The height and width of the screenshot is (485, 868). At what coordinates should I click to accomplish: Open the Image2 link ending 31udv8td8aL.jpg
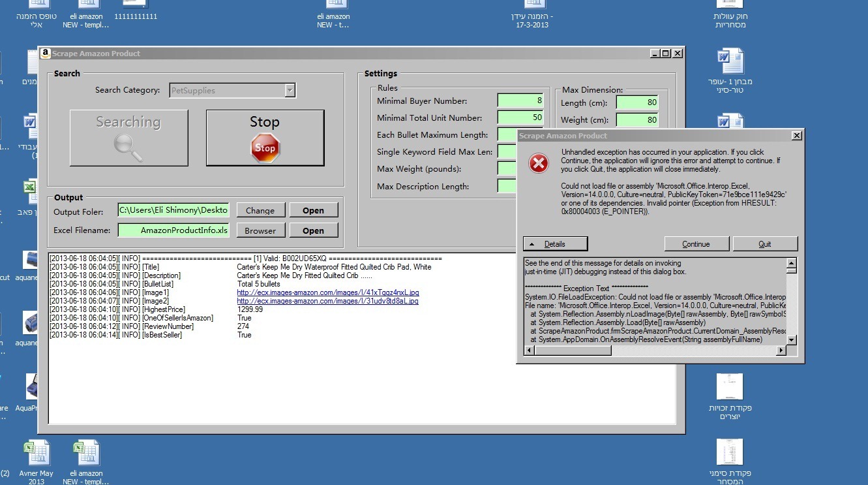(x=327, y=301)
